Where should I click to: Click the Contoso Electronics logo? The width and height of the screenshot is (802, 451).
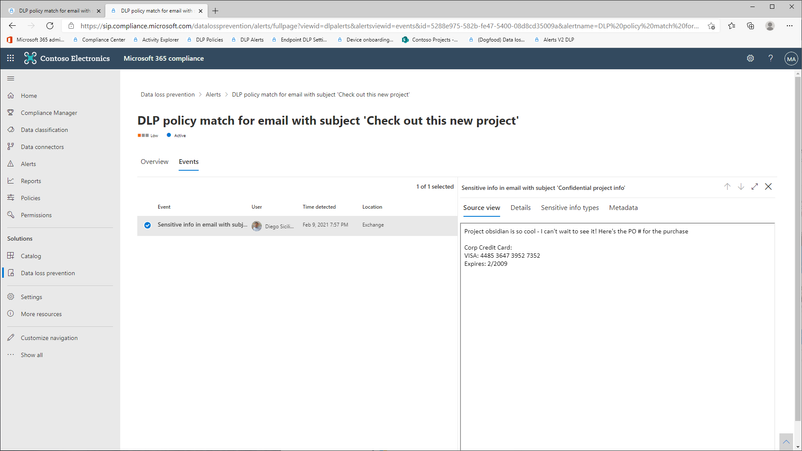coord(66,58)
